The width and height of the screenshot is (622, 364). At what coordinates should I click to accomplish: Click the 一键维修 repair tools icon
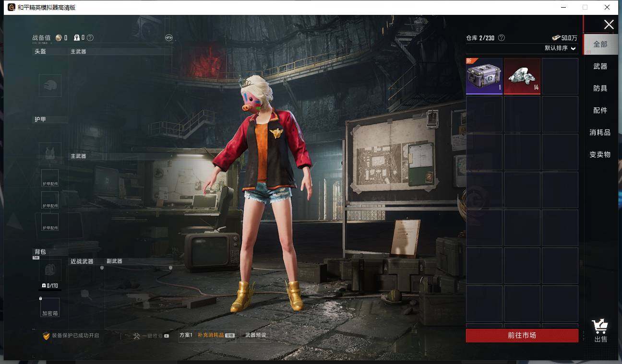tap(137, 336)
